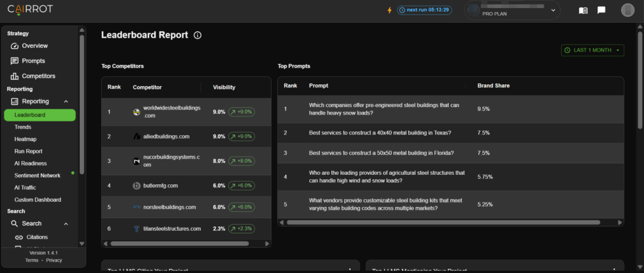Select butlermfg.com competitor name
The height and width of the screenshot is (273, 644).
coord(160,186)
